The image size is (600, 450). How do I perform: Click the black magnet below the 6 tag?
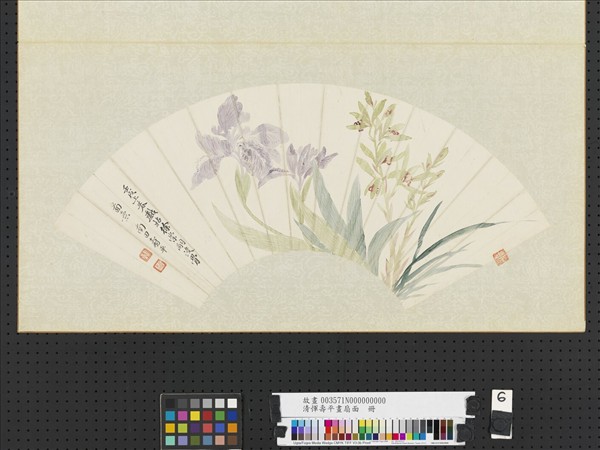500,423
